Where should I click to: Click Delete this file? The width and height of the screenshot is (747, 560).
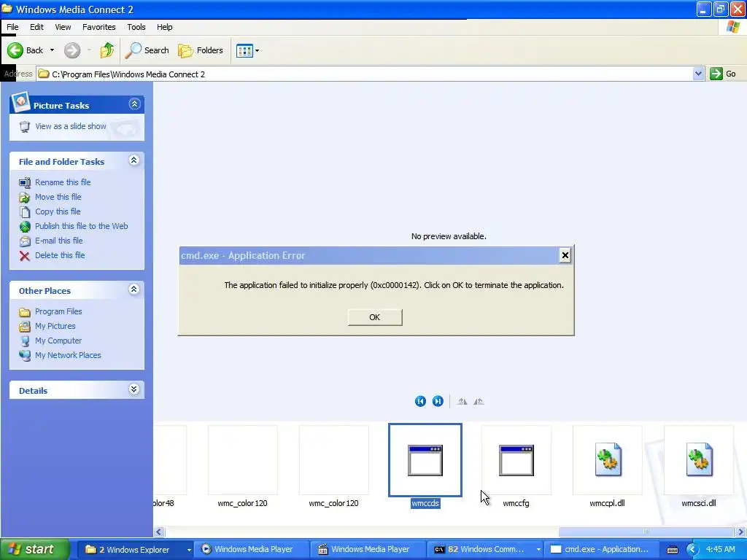pos(60,255)
